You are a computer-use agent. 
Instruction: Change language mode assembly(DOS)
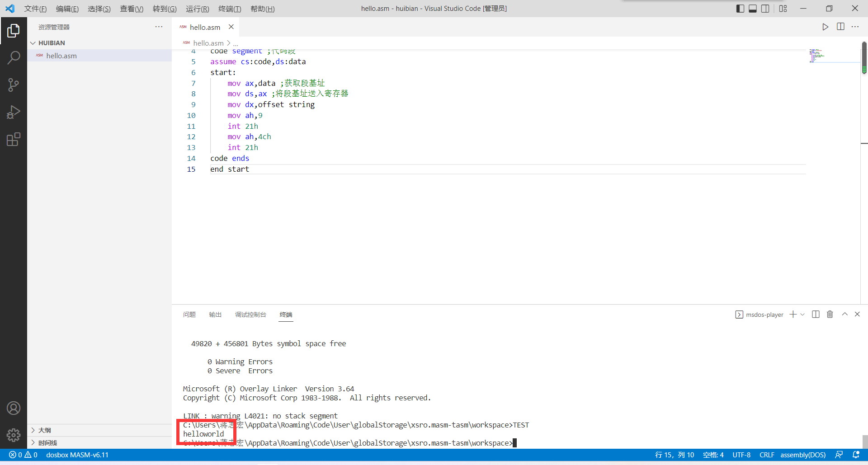click(x=803, y=455)
